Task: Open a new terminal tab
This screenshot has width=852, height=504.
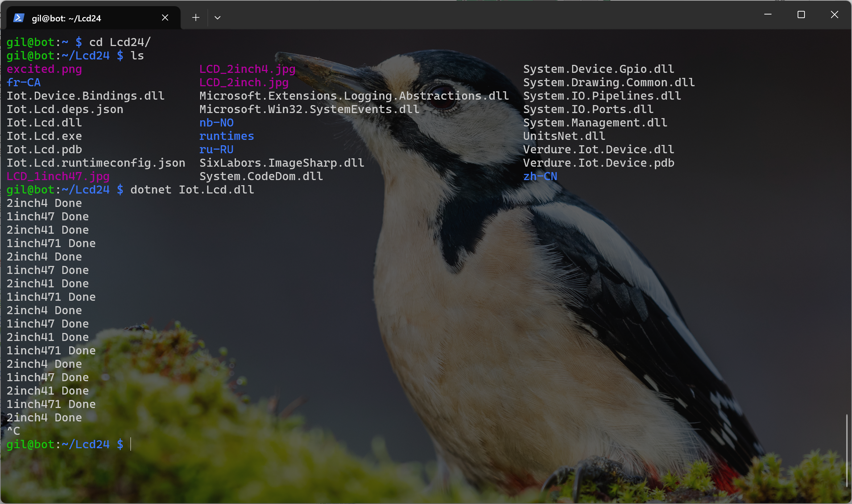Action: click(x=196, y=17)
